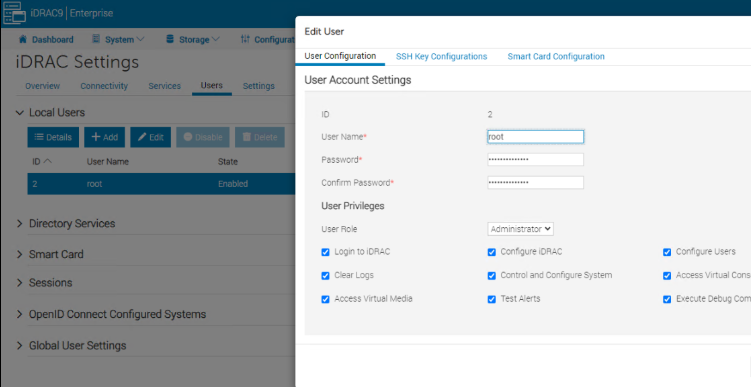Image resolution: width=751 pixels, height=387 pixels.
Task: Select the root user row
Action: 161,184
